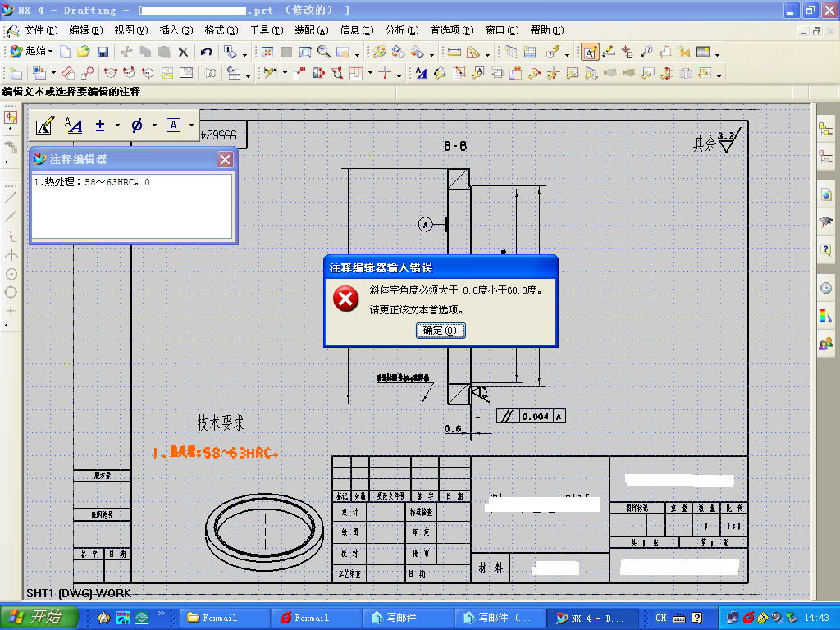Click the New Sheet icon
Screen dimensions: 840x630
pos(16,73)
